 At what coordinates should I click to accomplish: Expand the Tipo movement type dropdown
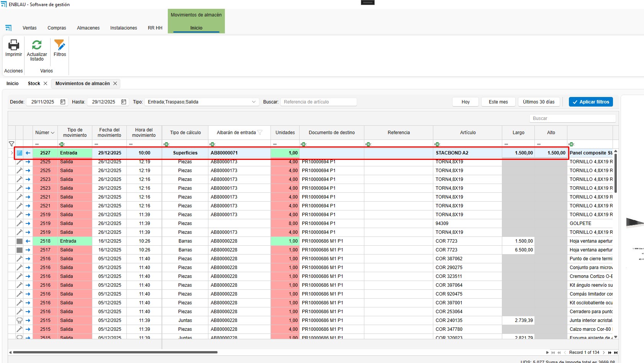coord(254,102)
